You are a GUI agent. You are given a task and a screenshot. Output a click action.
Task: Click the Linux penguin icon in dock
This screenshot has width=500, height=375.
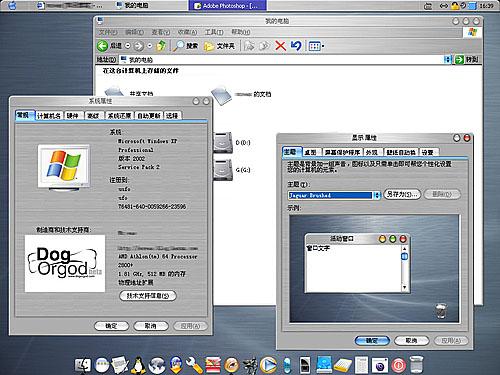(x=138, y=365)
